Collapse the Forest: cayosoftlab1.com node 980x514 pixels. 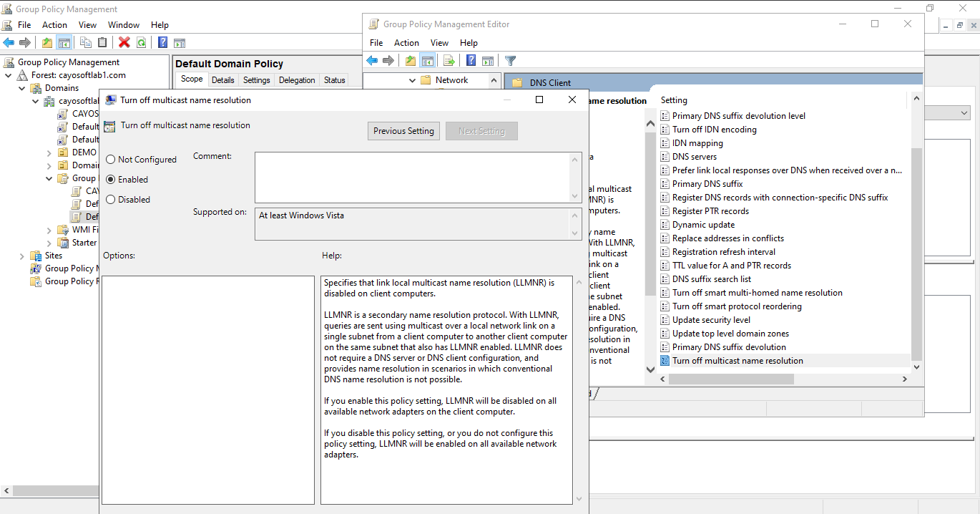pyautogui.click(x=9, y=75)
